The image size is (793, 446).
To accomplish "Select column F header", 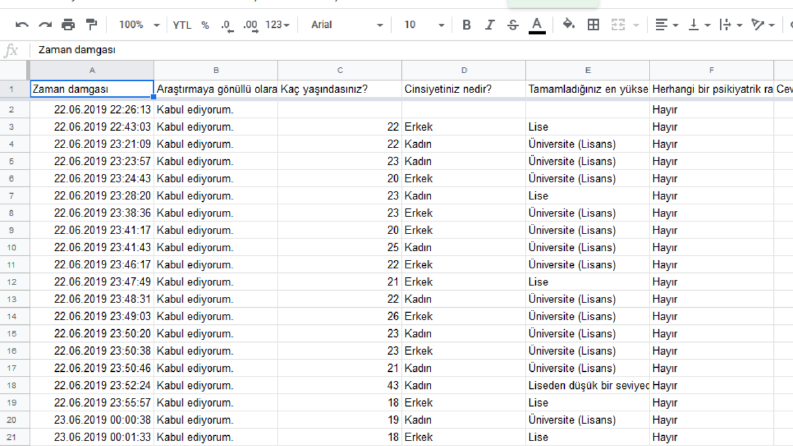I will click(712, 70).
